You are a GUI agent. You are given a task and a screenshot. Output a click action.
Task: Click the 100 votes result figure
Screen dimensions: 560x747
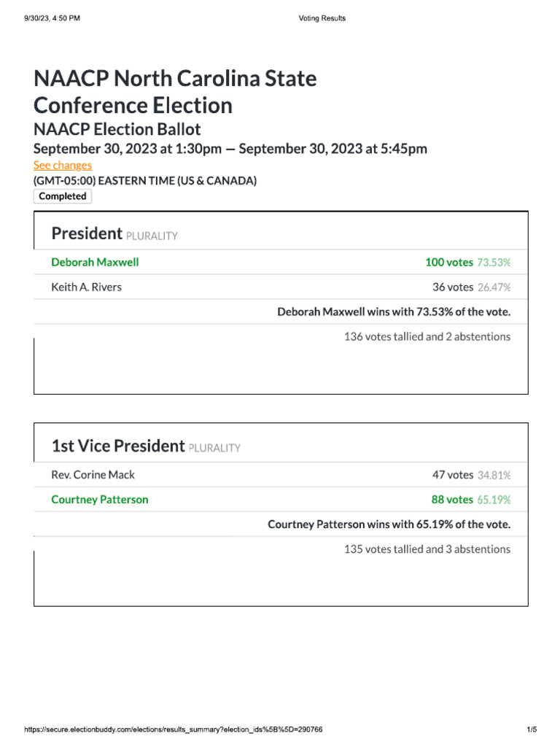(x=449, y=262)
